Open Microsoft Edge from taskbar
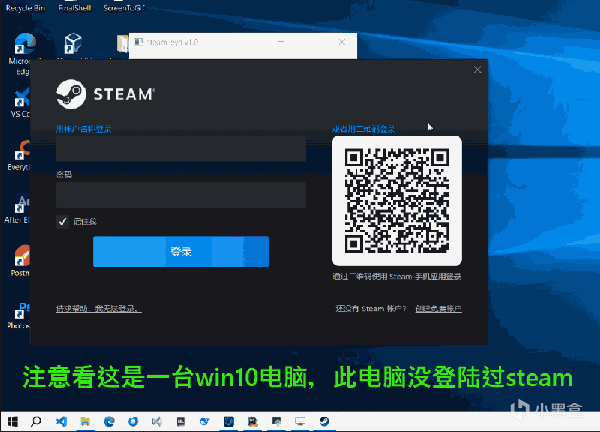600x432 pixels. 109,422
